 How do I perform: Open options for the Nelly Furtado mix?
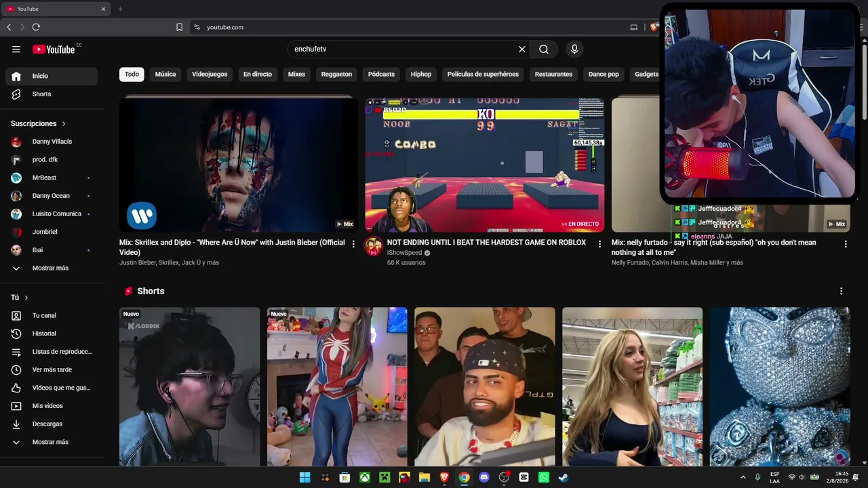pos(846,244)
